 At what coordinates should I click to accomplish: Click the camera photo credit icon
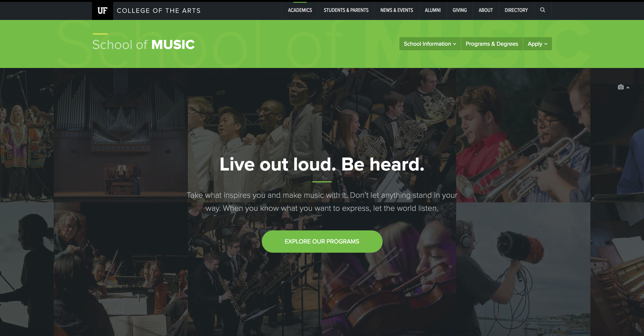pos(620,87)
